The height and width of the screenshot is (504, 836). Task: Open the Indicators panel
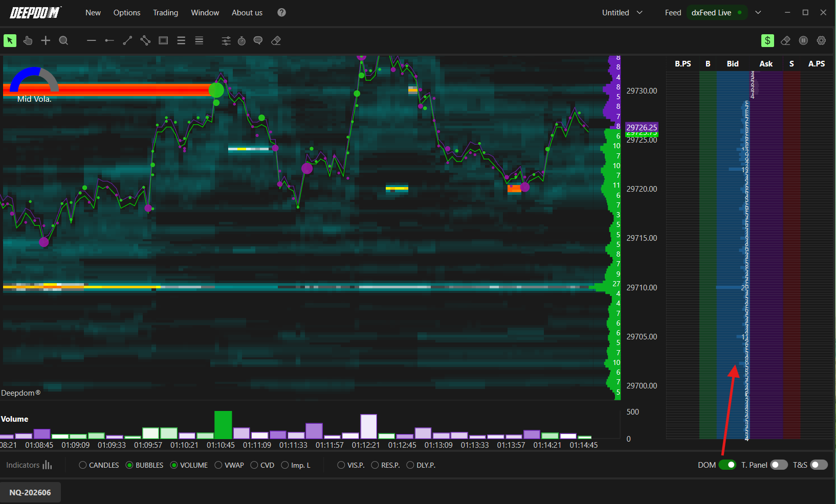pos(29,465)
